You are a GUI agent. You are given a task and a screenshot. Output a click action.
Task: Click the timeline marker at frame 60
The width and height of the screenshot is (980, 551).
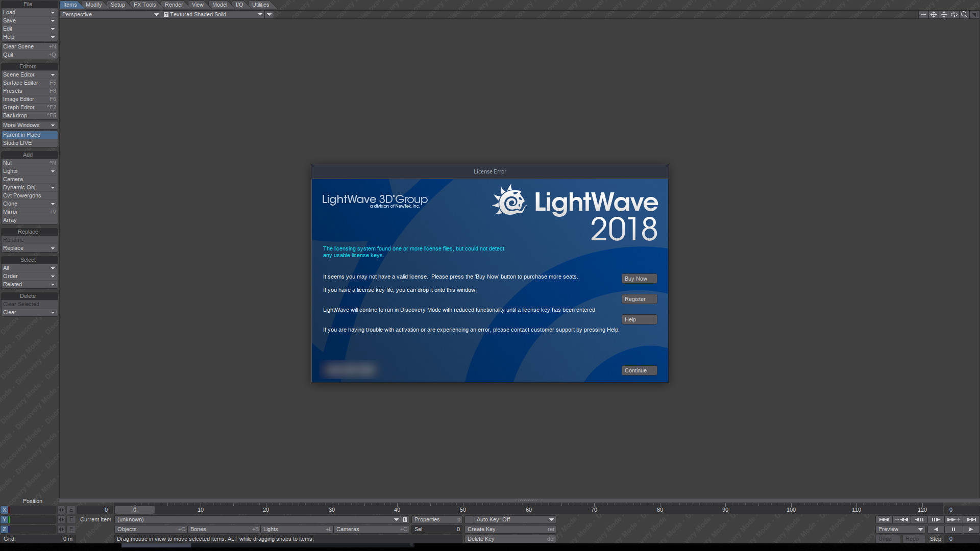pos(529,510)
